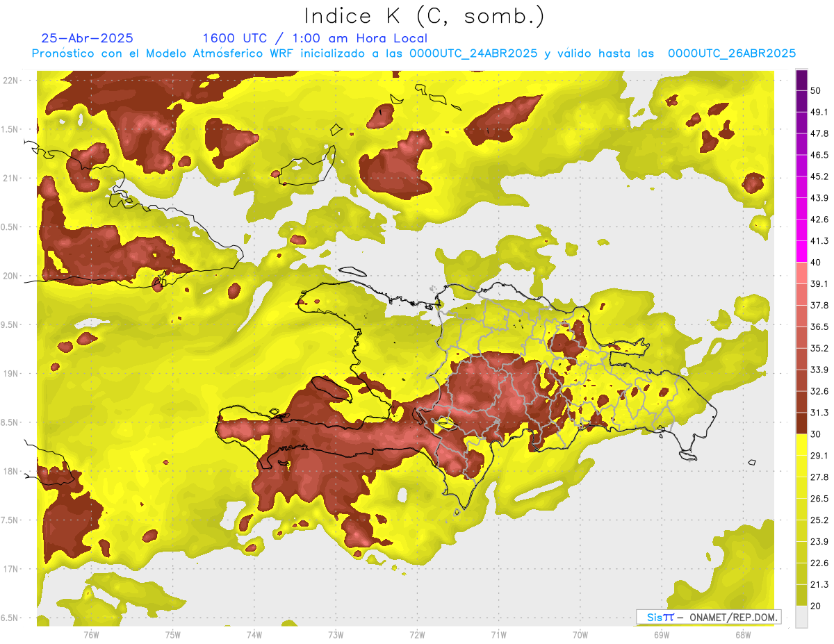Click the colorbar value "36.5"

[819, 327]
